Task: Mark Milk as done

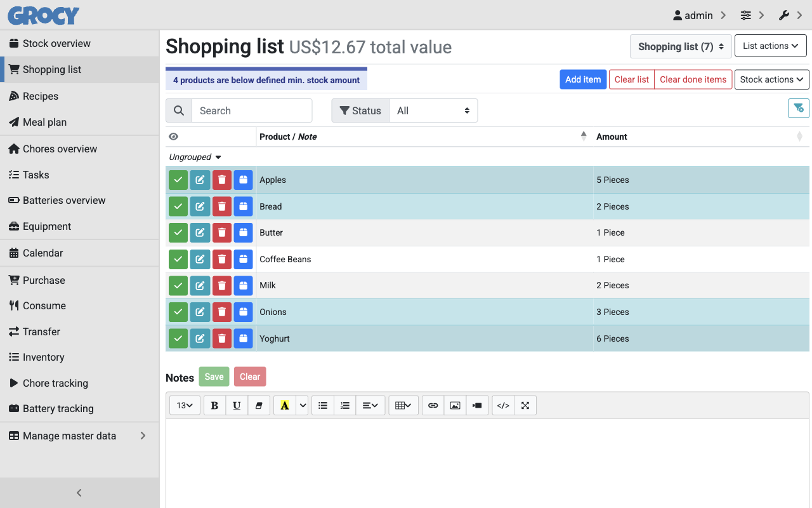Action: tap(178, 285)
